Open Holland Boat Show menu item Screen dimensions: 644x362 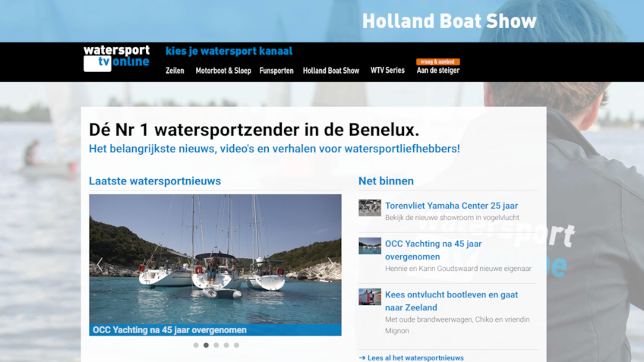(331, 71)
